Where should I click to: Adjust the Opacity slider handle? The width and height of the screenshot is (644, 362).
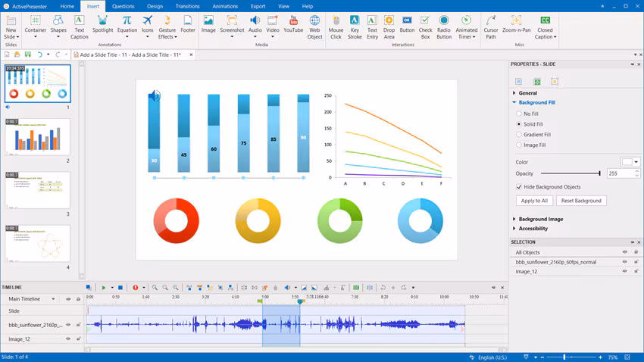click(599, 173)
